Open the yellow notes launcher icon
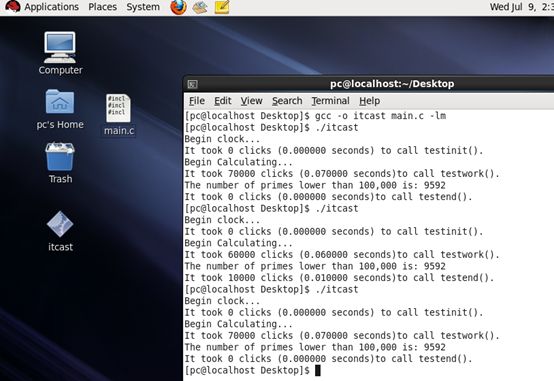 coord(222,7)
